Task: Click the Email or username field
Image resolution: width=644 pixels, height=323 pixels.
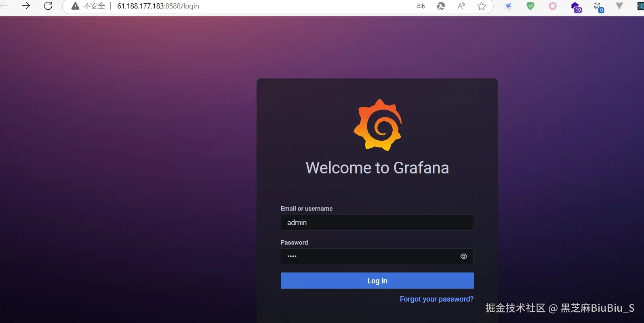Action: pos(377,223)
